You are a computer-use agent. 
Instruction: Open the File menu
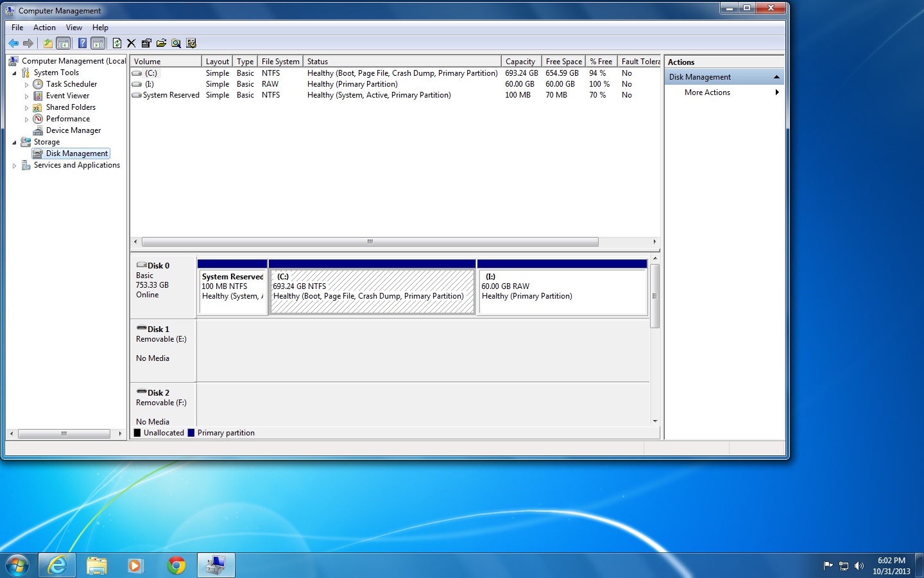click(x=17, y=28)
